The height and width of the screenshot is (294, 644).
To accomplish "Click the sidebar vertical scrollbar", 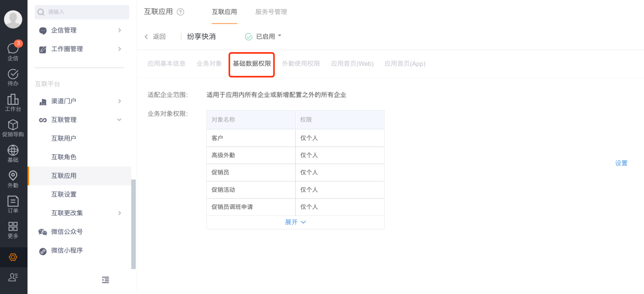I will (x=133, y=224).
